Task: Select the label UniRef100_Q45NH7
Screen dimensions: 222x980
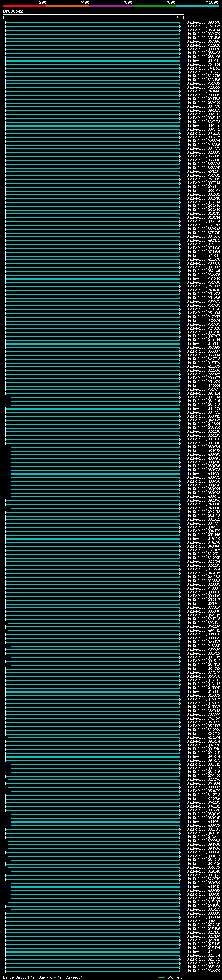Action: click(203, 344)
